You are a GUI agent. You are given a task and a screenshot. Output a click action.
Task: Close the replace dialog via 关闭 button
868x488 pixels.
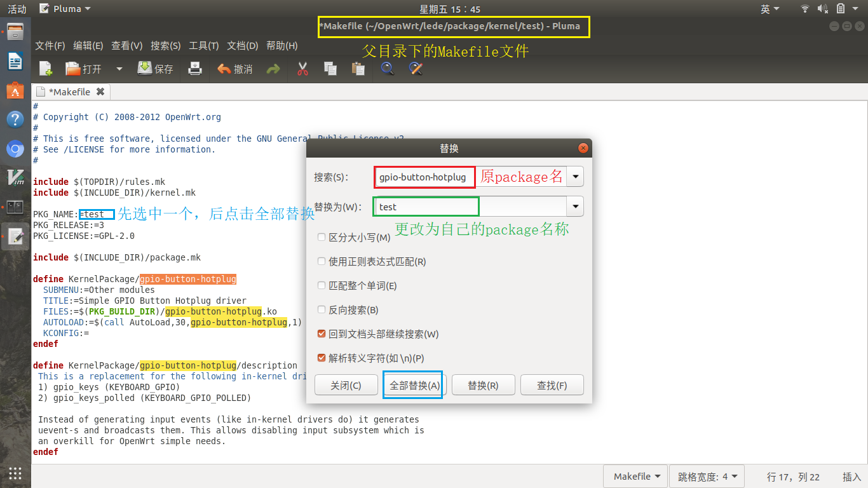point(346,384)
